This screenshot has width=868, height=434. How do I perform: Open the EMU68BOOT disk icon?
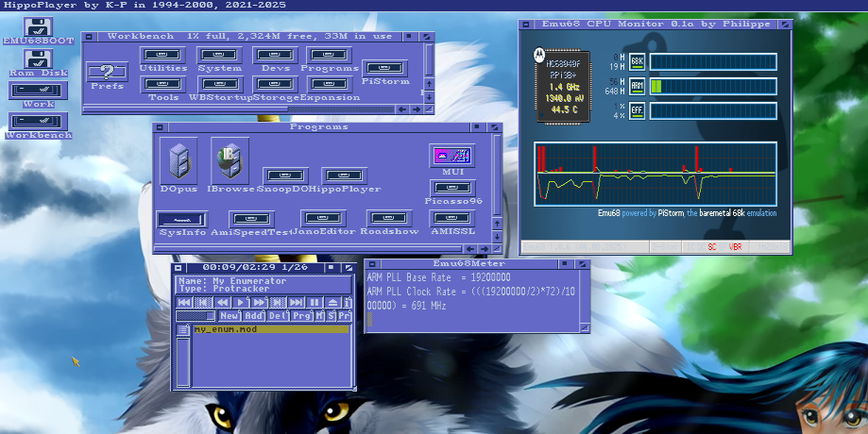[38, 27]
